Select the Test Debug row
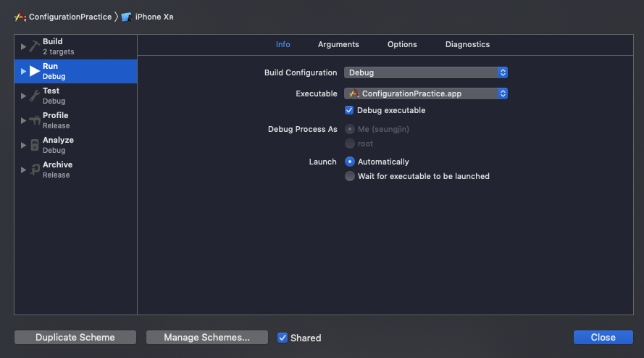 tap(75, 96)
